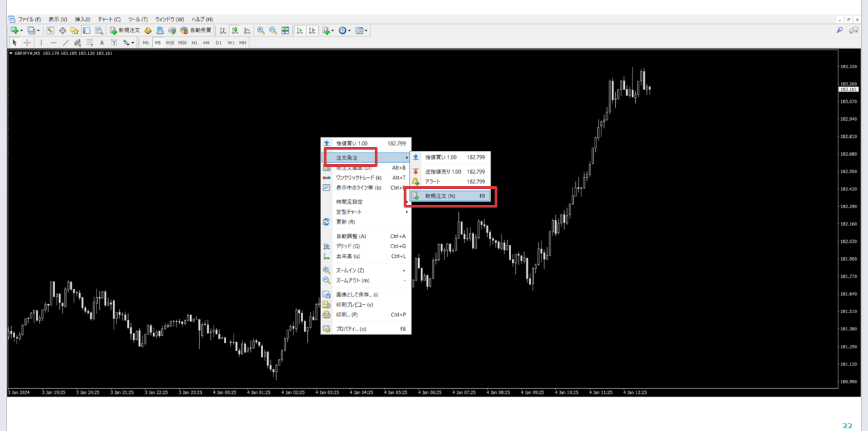The width and height of the screenshot is (868, 431).
Task: Click the zoom in magnifier toolbar icon
Action: coord(261,30)
